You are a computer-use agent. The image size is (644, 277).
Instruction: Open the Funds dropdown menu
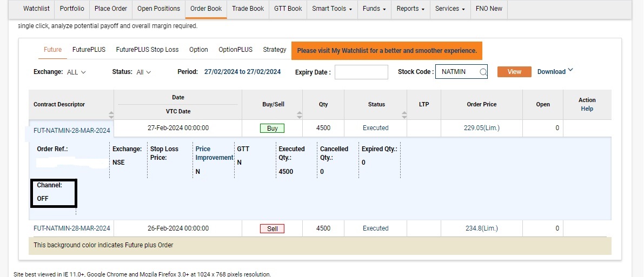pos(374,9)
